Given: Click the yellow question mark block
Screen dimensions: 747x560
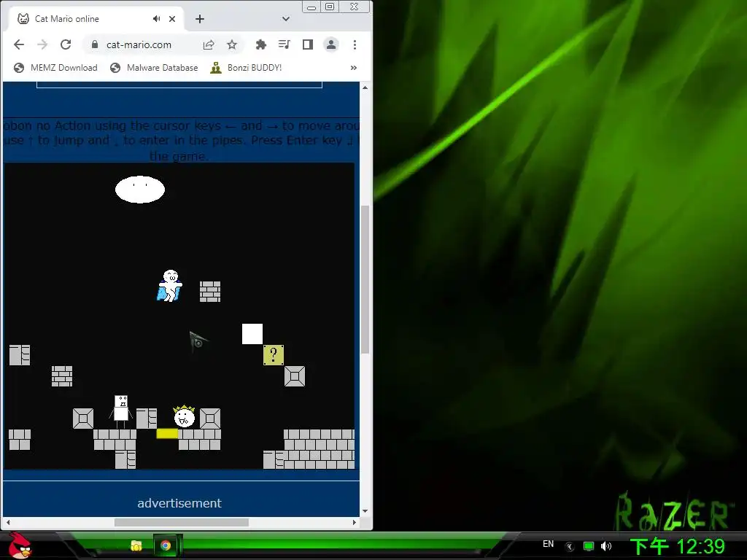Looking at the screenshot, I should pyautogui.click(x=274, y=355).
